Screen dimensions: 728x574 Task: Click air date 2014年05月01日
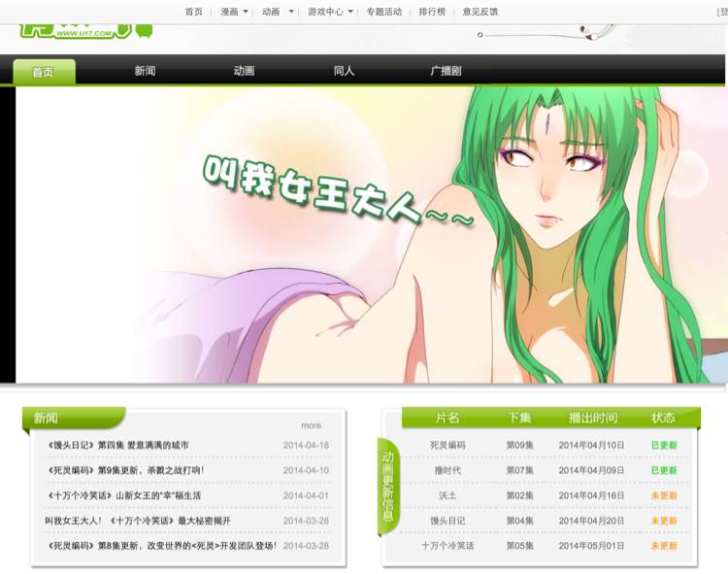pyautogui.click(x=591, y=546)
